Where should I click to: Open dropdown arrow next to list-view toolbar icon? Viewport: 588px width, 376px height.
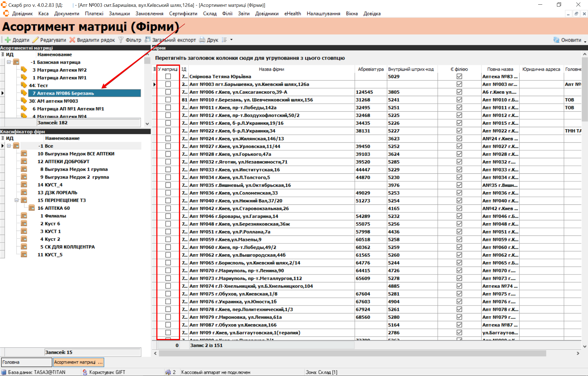[x=231, y=40]
